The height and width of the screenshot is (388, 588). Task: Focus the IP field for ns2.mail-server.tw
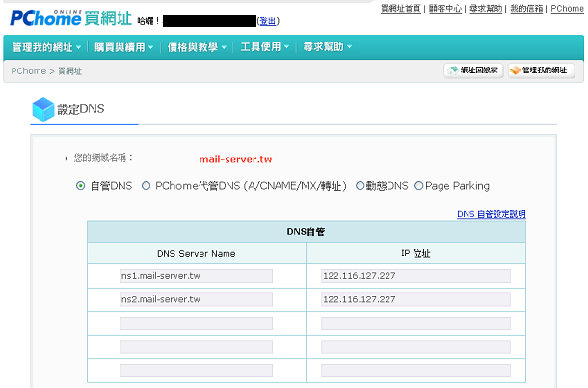(x=415, y=300)
